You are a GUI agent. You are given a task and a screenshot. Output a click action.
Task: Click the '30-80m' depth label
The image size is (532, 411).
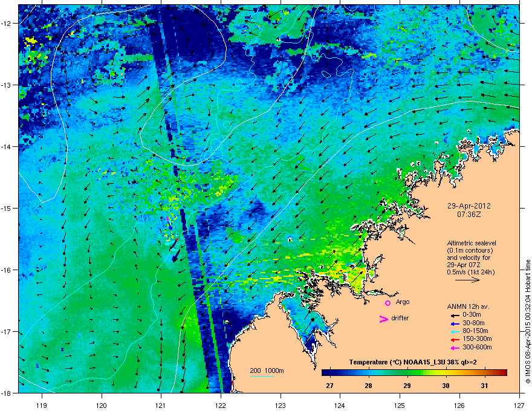point(473,323)
